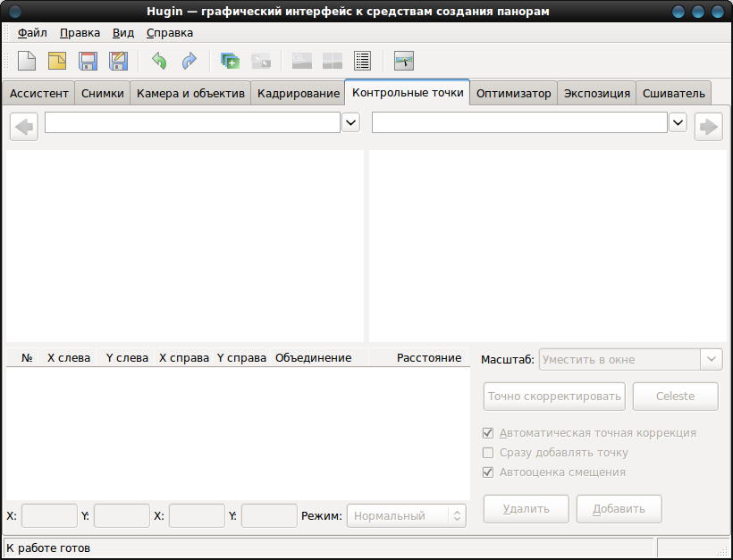This screenshot has height=560, width=733.
Task: Open the Масштаб zoom dropdown
Action: point(630,360)
